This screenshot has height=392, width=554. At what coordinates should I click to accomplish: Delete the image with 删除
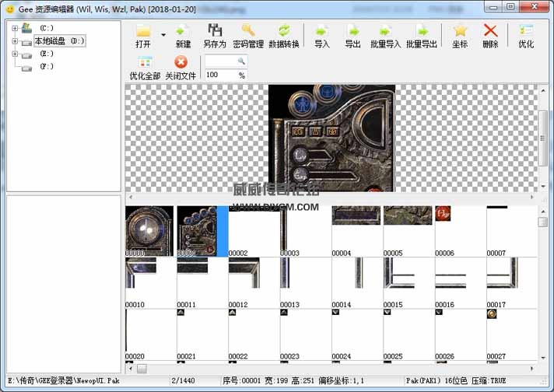(490, 36)
